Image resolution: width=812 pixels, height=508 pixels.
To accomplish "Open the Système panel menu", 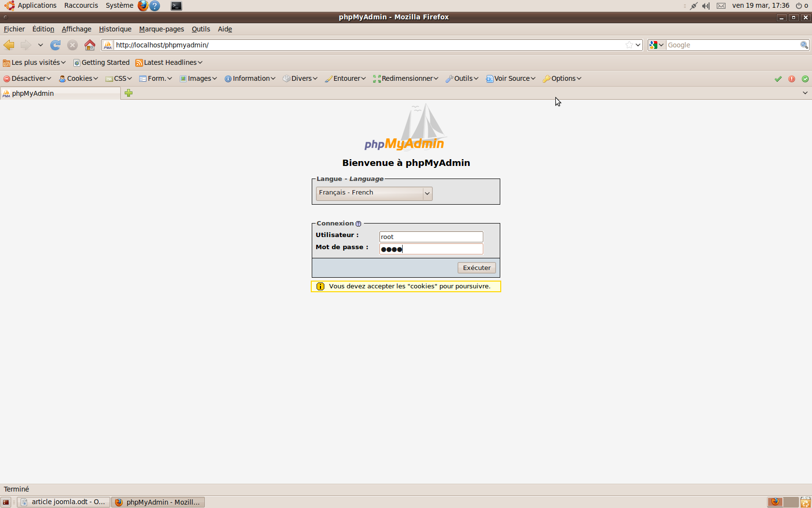I will point(119,5).
